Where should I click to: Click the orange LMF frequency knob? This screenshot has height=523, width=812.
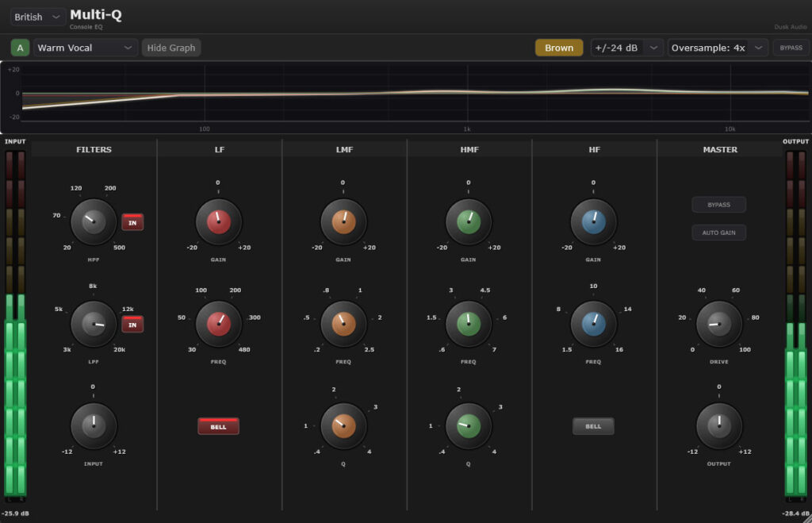coord(343,324)
